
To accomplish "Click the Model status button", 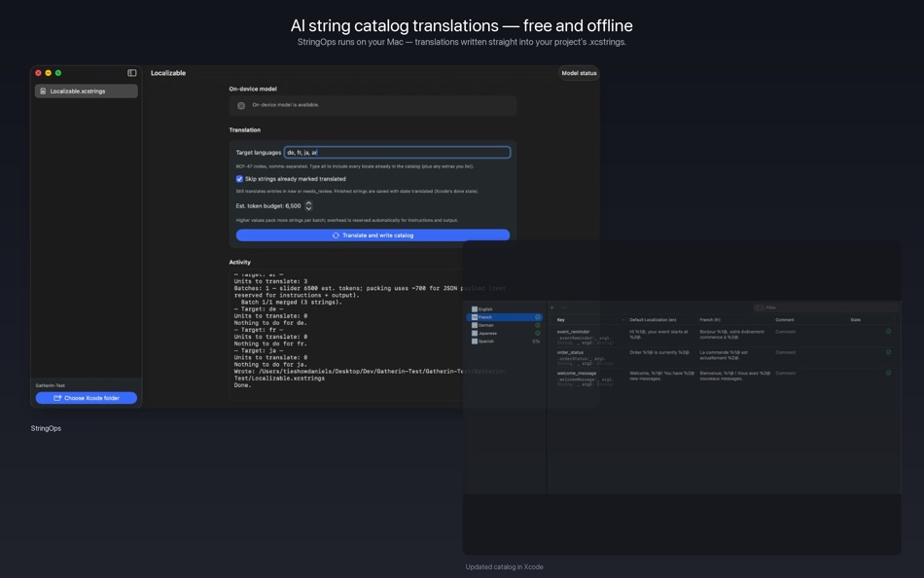I will [579, 73].
